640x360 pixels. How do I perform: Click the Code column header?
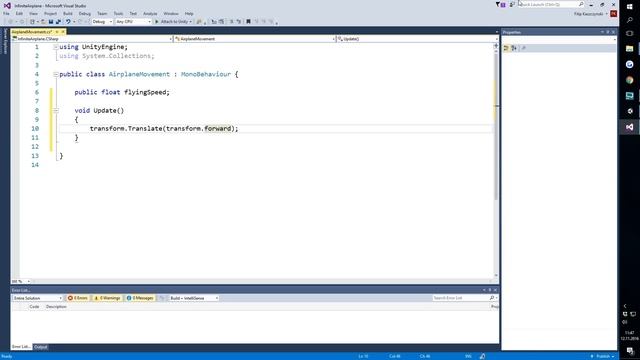[x=34, y=307]
